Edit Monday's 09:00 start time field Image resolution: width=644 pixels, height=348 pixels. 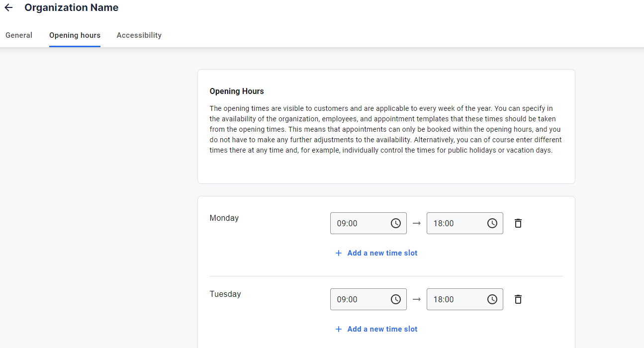[x=368, y=223]
